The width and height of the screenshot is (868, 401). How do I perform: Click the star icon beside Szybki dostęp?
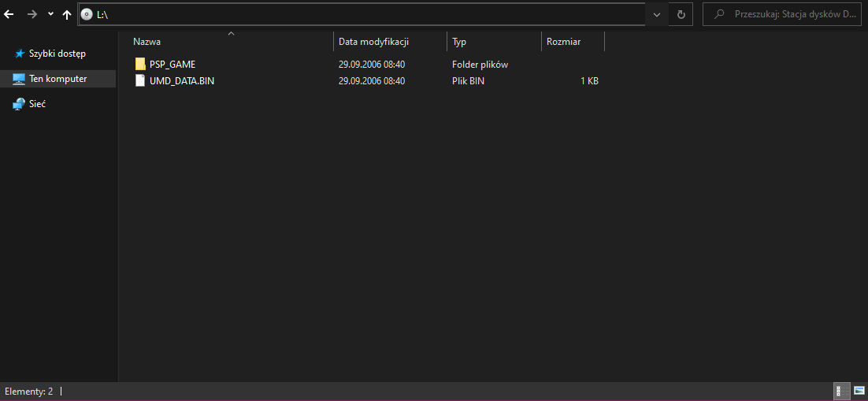(20, 54)
